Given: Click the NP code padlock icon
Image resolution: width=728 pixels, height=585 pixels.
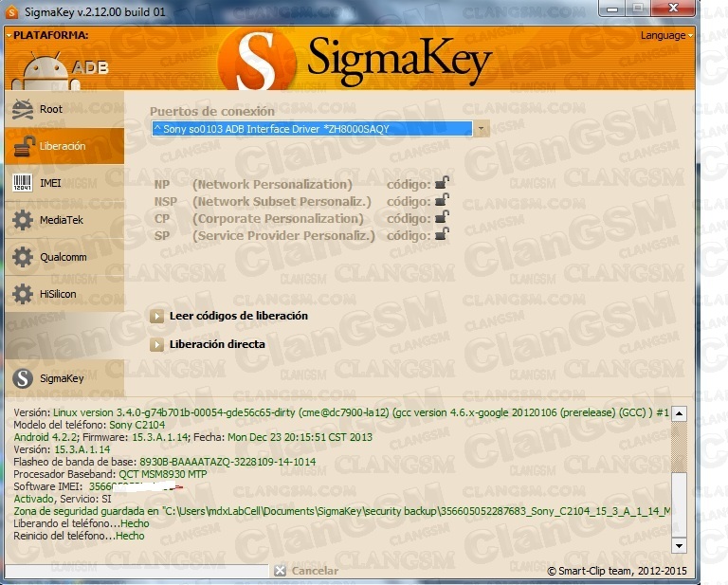Looking at the screenshot, I should pos(442,182).
